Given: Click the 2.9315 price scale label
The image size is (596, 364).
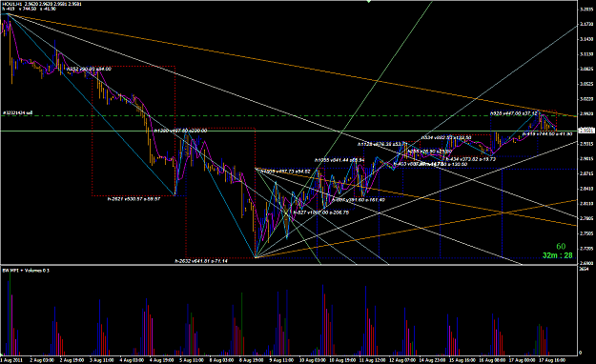Looking at the screenshot, I should pos(586,144).
